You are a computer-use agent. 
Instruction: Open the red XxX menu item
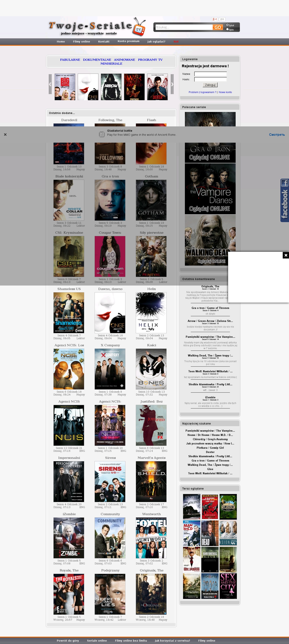point(176,41)
